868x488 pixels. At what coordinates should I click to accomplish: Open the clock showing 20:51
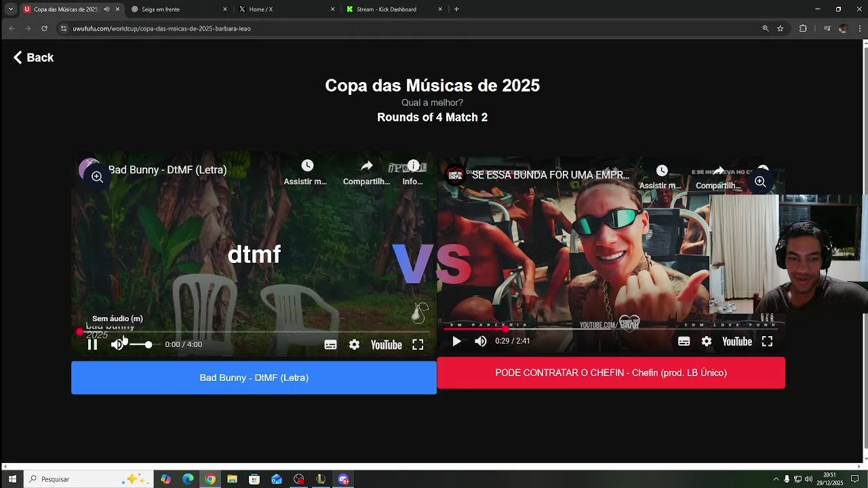[x=829, y=479]
